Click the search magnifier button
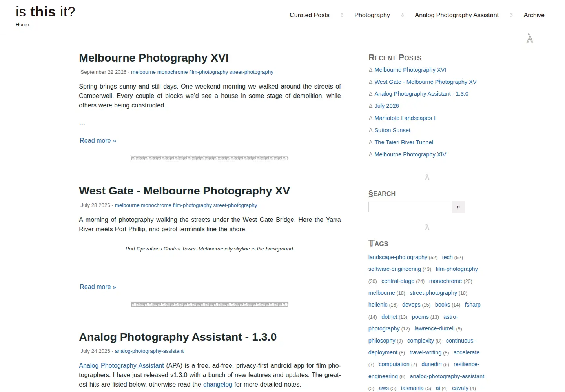565x392 pixels. point(458,207)
